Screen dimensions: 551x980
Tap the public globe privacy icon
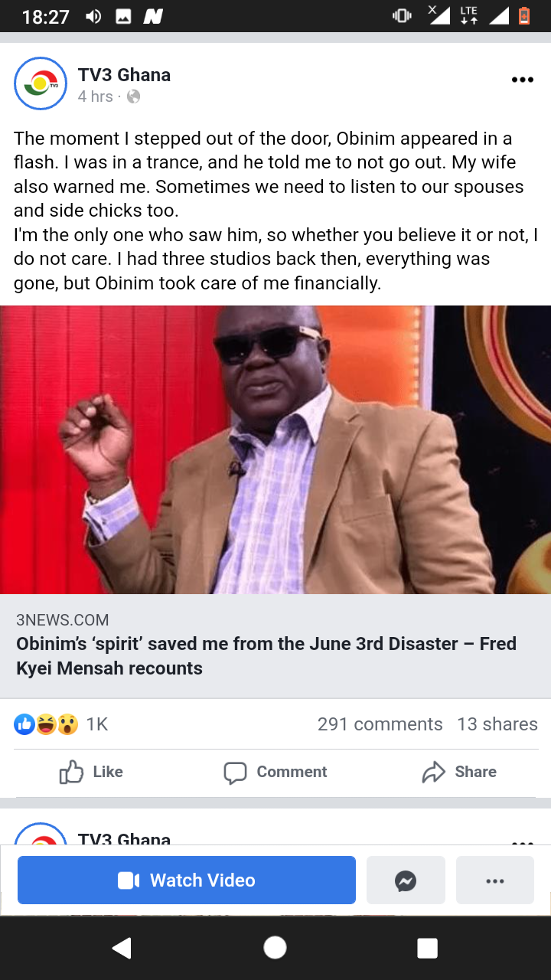pos(133,96)
